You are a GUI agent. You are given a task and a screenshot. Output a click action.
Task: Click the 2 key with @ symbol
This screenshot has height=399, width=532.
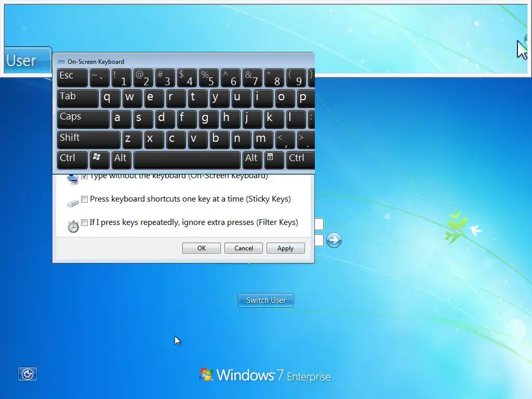coord(143,78)
